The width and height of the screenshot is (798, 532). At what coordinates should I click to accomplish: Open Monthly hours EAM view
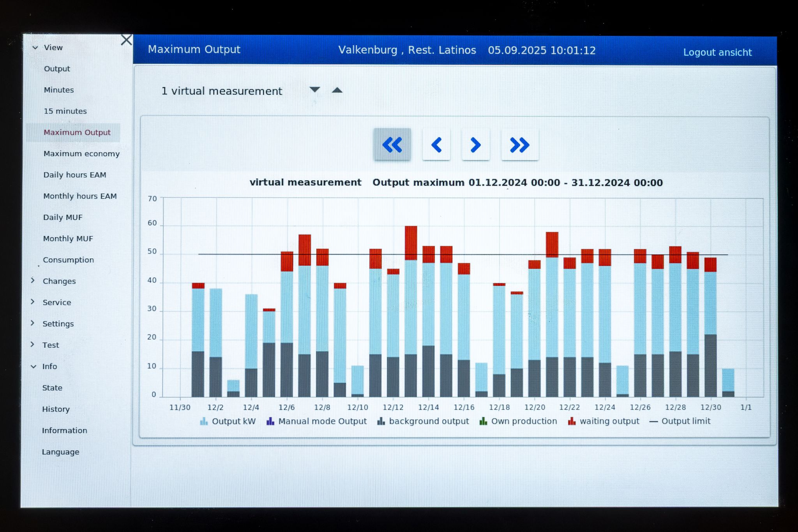(x=80, y=196)
